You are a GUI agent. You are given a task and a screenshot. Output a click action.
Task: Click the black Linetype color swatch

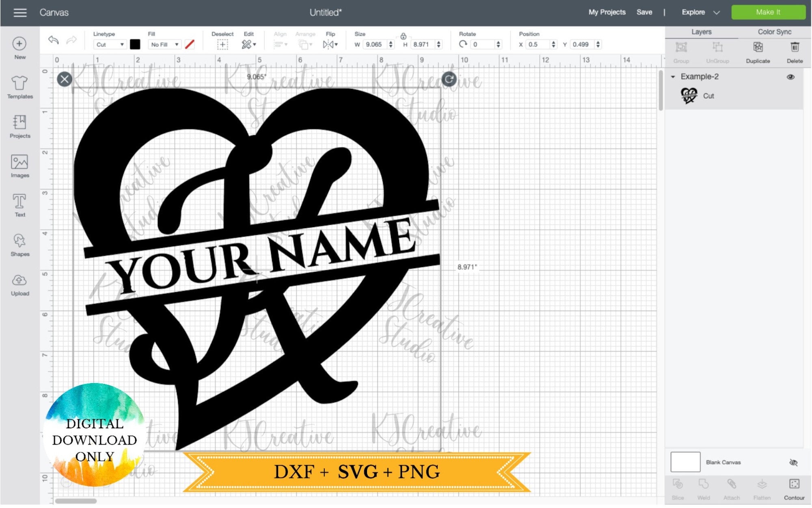(134, 44)
